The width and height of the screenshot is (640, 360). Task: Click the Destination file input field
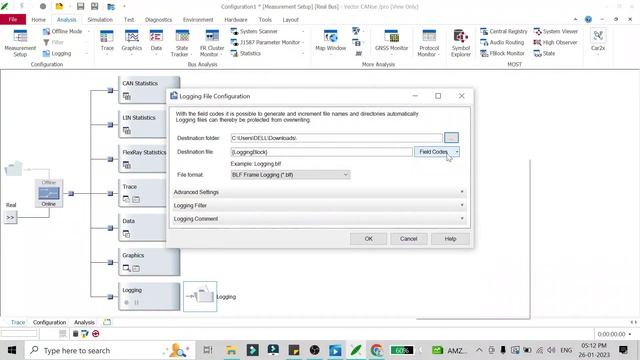pos(321,152)
